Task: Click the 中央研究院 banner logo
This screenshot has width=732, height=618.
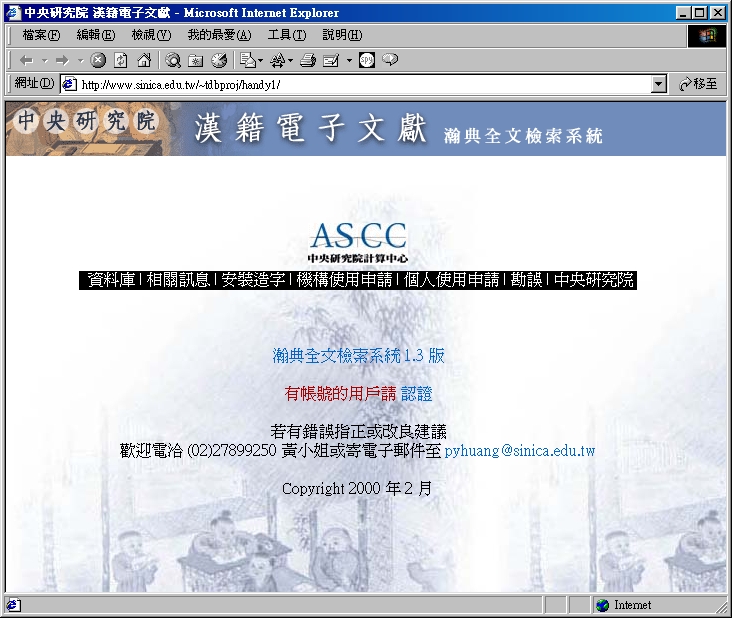Action: pyautogui.click(x=86, y=122)
